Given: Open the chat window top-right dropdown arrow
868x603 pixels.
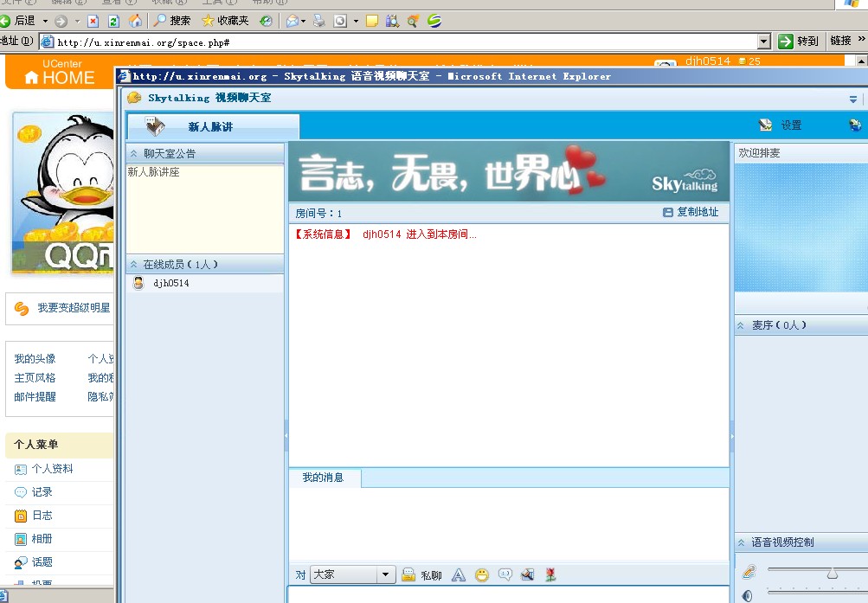Looking at the screenshot, I should 852,99.
